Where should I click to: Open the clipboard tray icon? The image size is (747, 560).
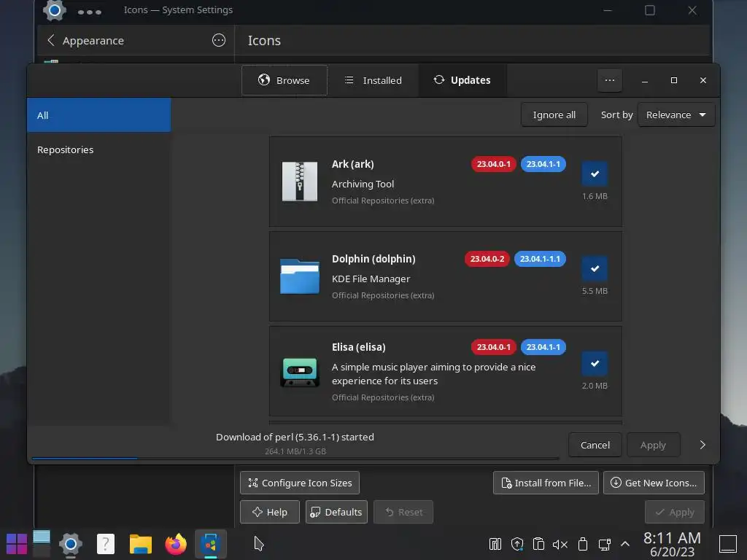pyautogui.click(x=539, y=544)
